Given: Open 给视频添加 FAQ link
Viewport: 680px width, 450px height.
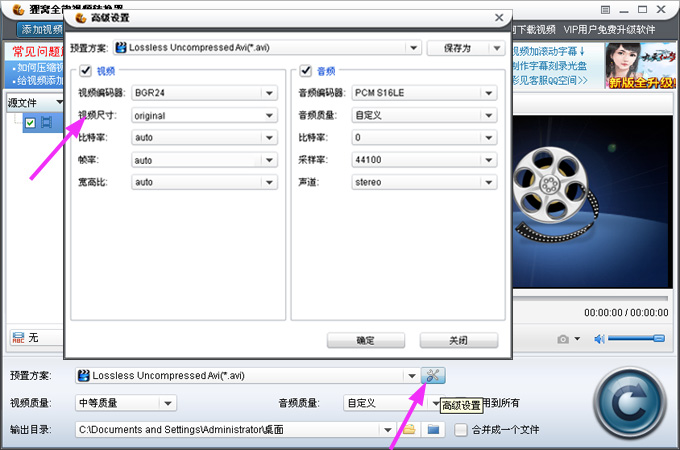Looking at the screenshot, I should [x=38, y=81].
